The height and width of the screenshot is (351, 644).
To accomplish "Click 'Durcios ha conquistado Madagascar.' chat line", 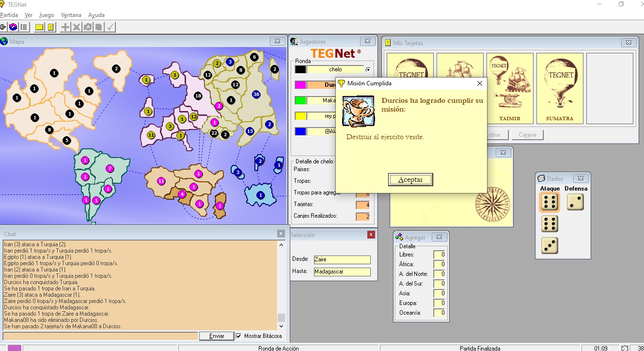I will point(47,307).
